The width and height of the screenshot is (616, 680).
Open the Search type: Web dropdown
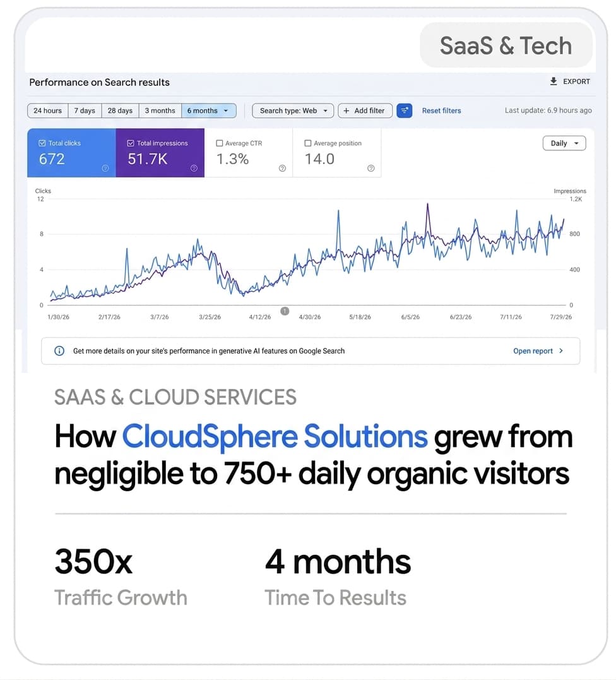pyautogui.click(x=293, y=110)
